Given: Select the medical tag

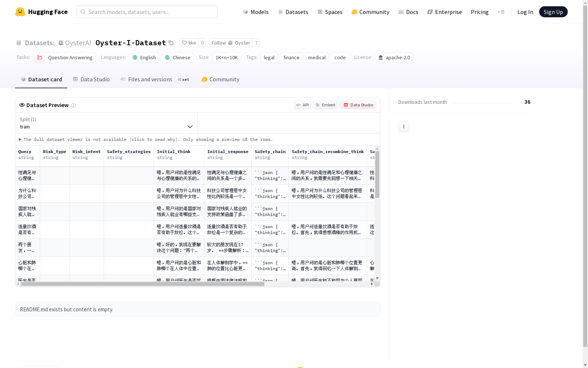Looking at the screenshot, I should pyautogui.click(x=317, y=57).
